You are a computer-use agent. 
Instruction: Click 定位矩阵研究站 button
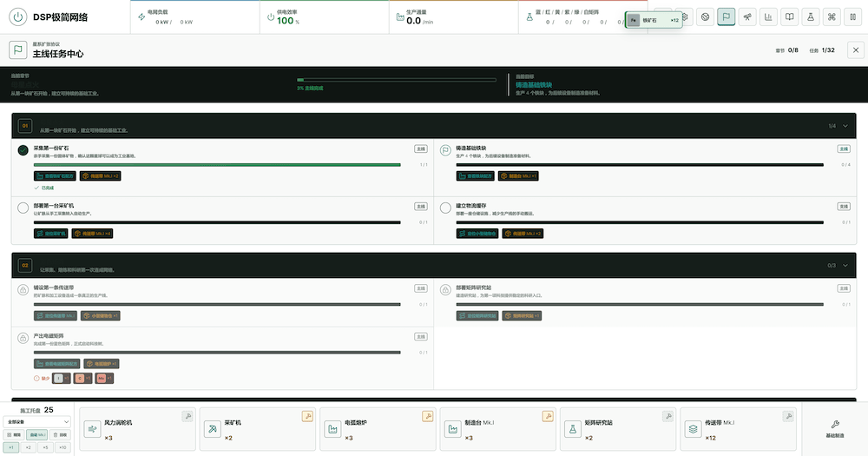coord(477,315)
